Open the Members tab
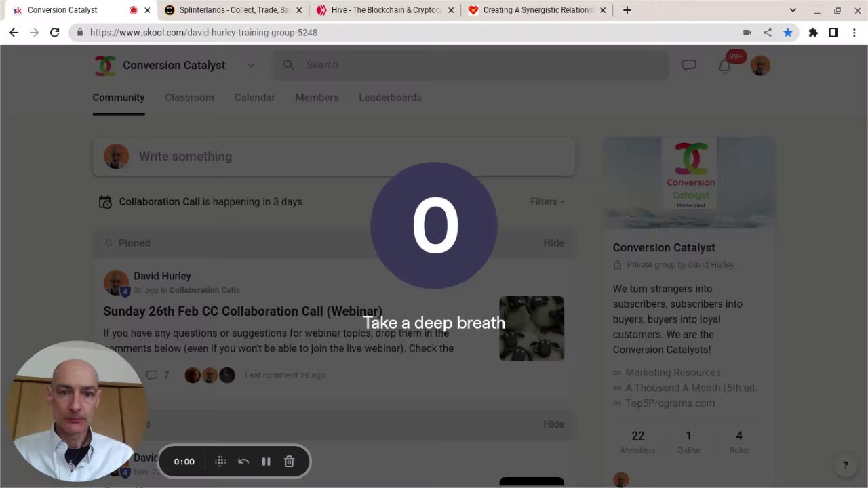This screenshot has height=488, width=868. click(x=317, y=98)
